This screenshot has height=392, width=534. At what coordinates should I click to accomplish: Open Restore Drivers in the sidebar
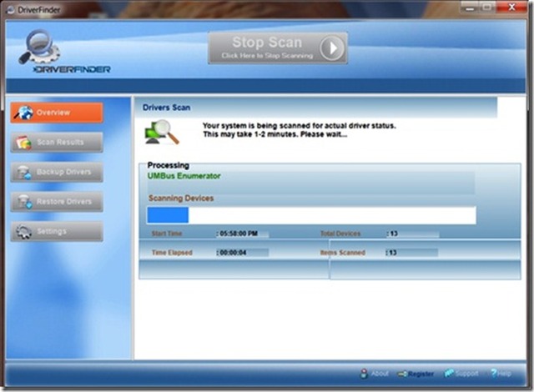57,202
